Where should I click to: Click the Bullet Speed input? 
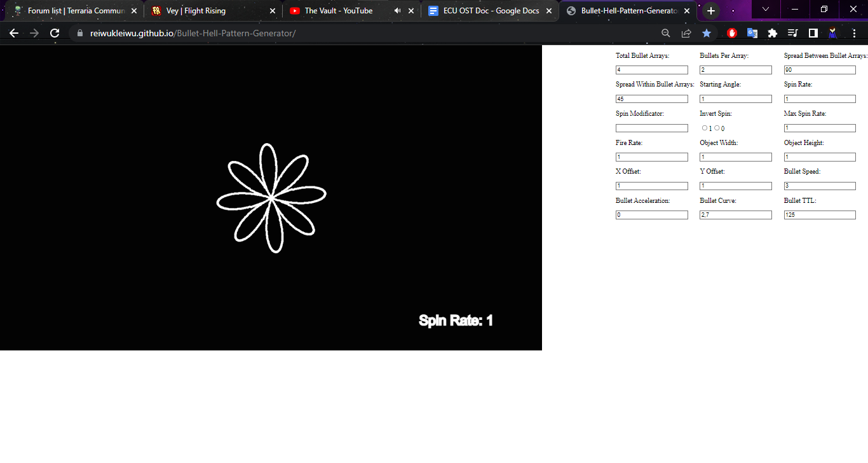pyautogui.click(x=820, y=186)
